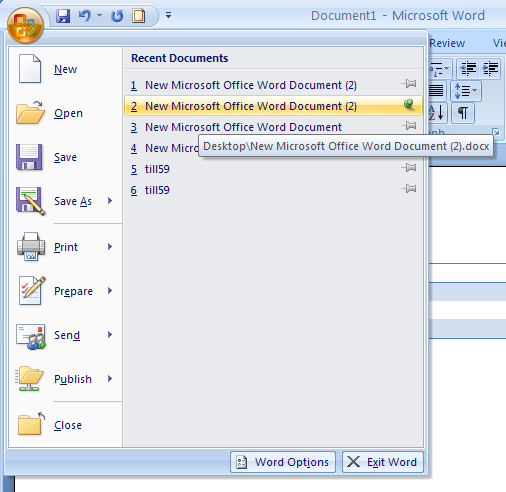Open Customize Quick Access Toolbar dropdown
The image size is (506, 492).
169,15
